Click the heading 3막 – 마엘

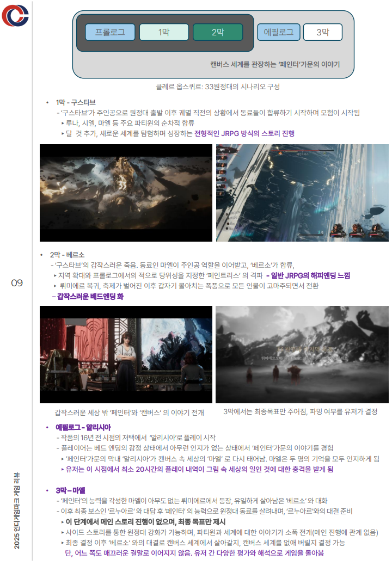(x=70, y=490)
